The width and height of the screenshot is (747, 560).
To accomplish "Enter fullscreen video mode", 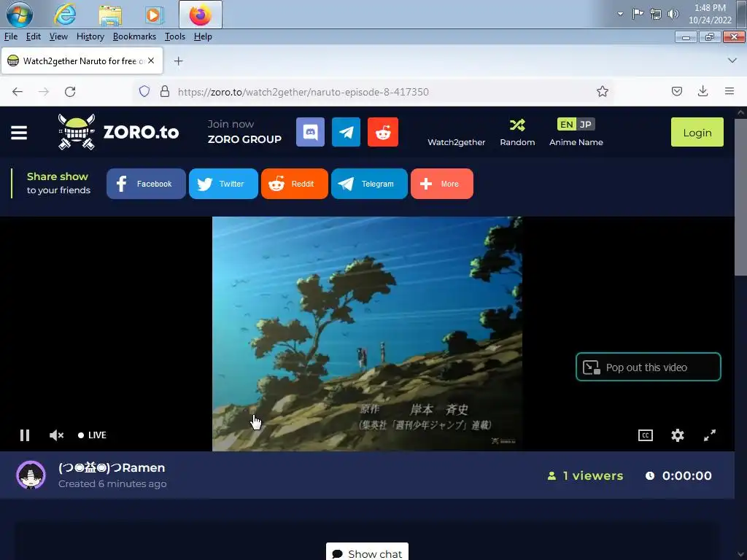I will point(709,435).
